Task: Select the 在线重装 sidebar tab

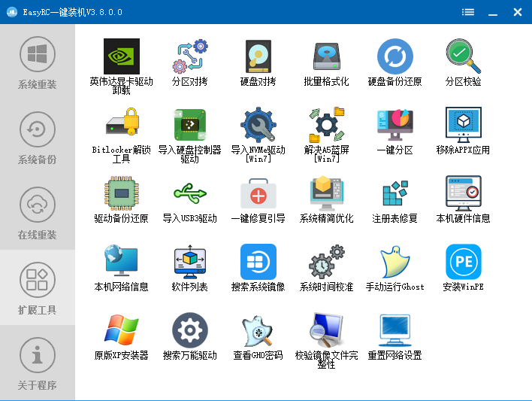Action: tap(38, 212)
